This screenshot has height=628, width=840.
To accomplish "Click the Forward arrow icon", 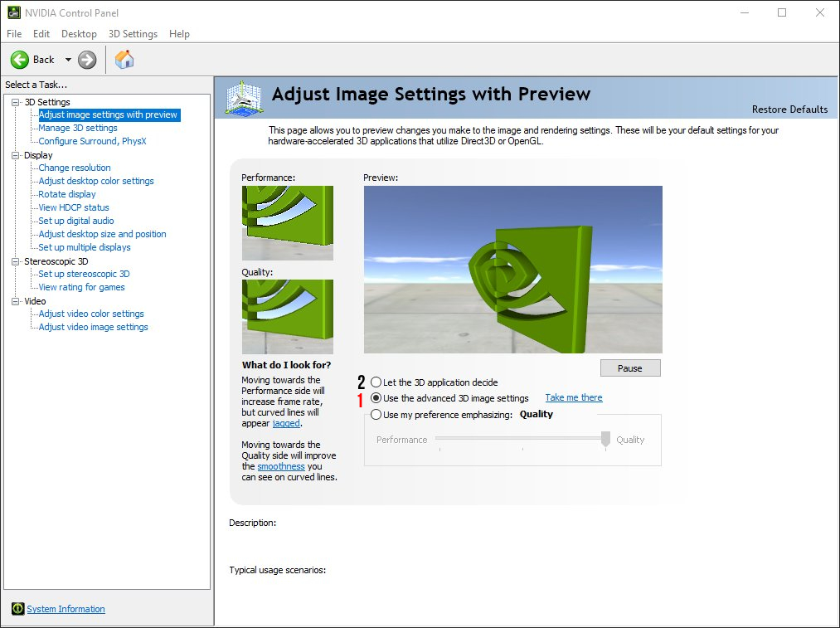I will pyautogui.click(x=87, y=60).
